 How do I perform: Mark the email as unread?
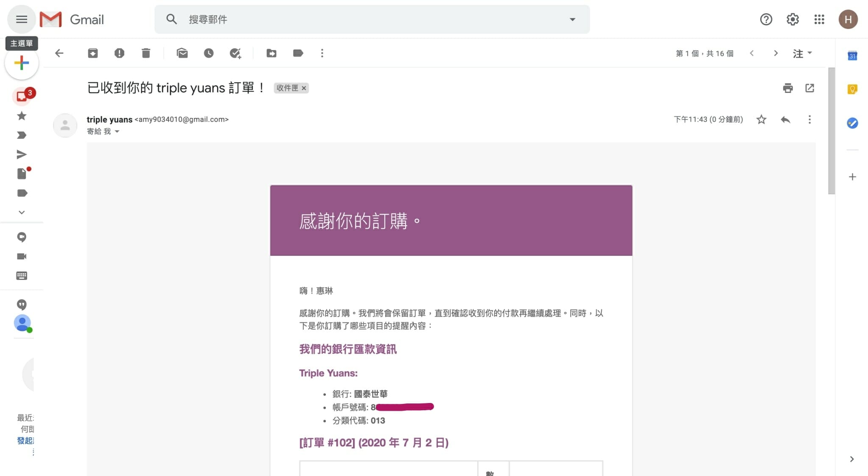[x=182, y=53]
